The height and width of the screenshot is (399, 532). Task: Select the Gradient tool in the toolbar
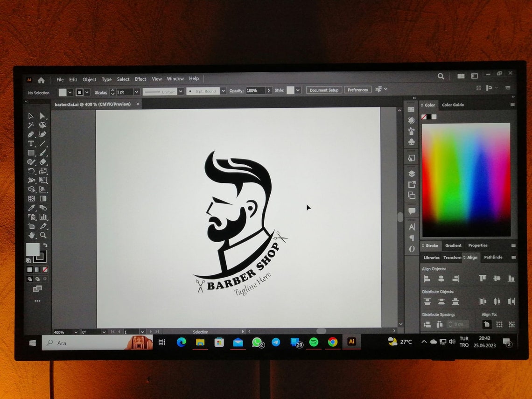(x=42, y=197)
